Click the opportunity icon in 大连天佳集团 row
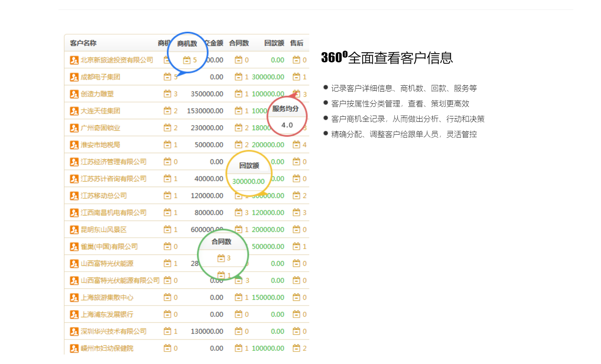This screenshot has height=364, width=601. 167,111
